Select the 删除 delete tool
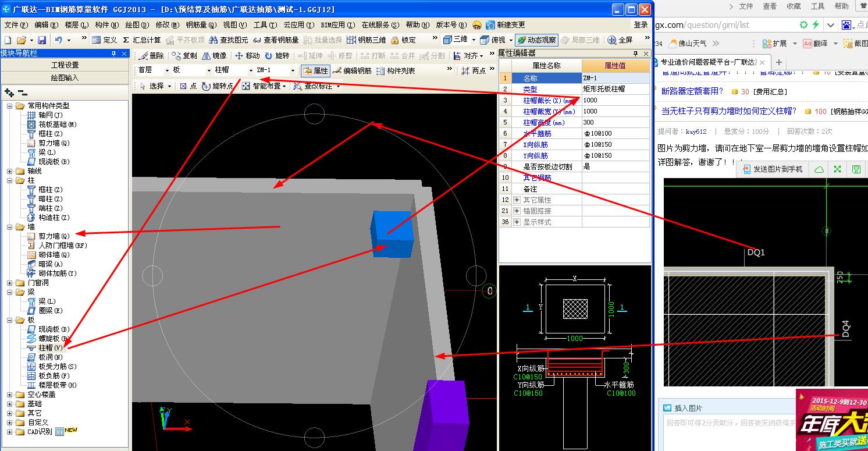 [x=151, y=55]
